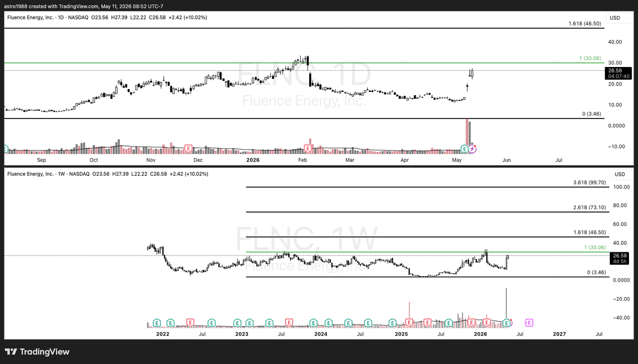
Task: Click the Fluence Energy 1D NASDAQ chart title
Action: (x=47, y=18)
